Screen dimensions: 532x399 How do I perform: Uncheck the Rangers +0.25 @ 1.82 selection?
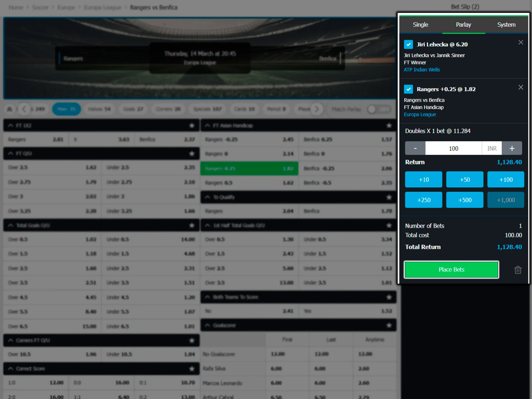[x=408, y=89]
